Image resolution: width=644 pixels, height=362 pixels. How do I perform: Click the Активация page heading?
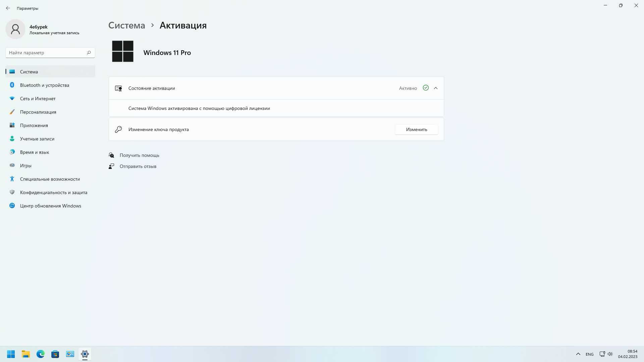click(x=183, y=25)
